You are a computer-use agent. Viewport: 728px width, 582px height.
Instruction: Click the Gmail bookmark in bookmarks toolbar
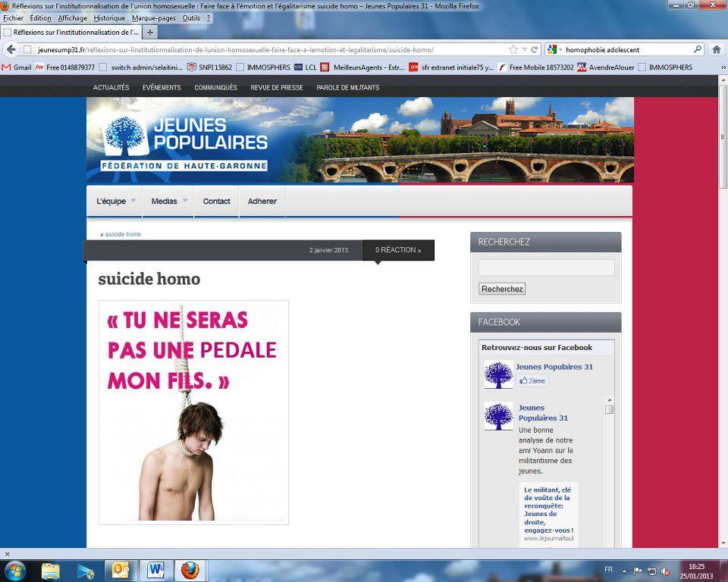[17, 67]
